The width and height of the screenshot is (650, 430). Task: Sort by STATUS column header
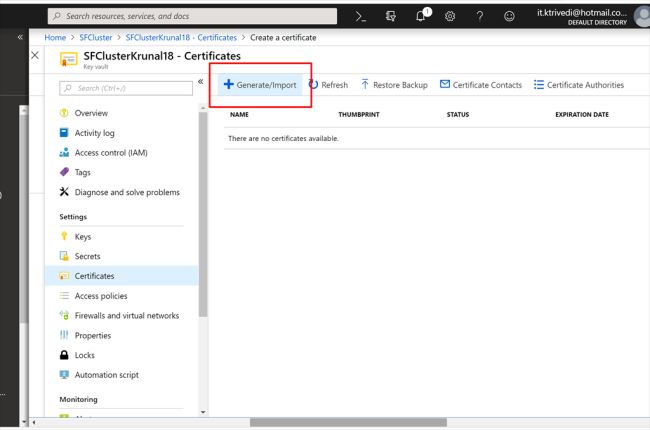click(458, 114)
